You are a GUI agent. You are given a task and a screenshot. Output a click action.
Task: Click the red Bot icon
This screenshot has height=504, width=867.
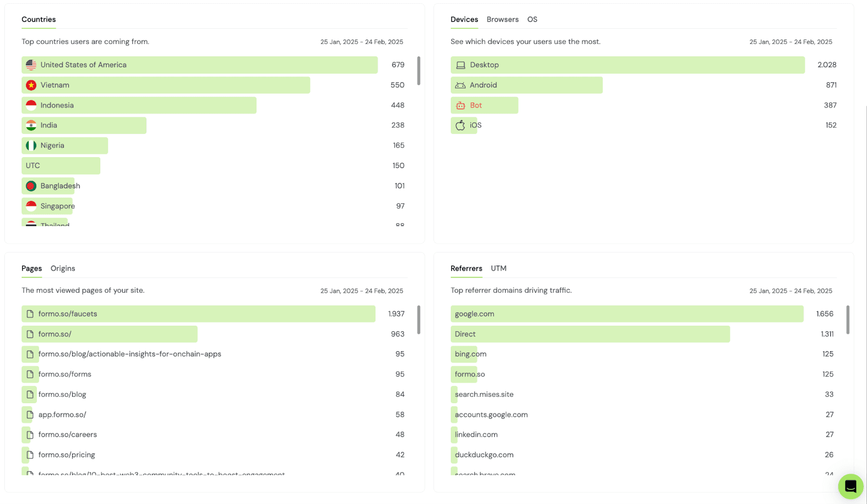click(461, 105)
